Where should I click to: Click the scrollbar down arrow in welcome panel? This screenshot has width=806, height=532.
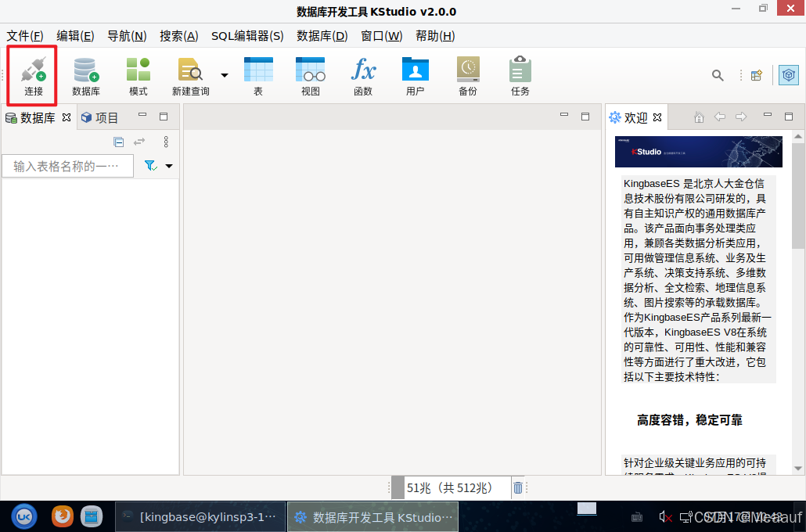[x=797, y=469]
